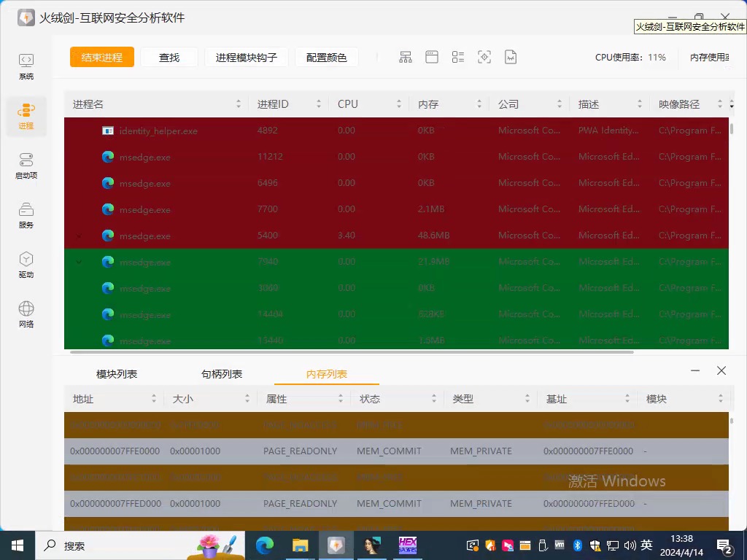Open the VMware tray icon
Viewport: 747px width, 560px height.
click(560, 545)
